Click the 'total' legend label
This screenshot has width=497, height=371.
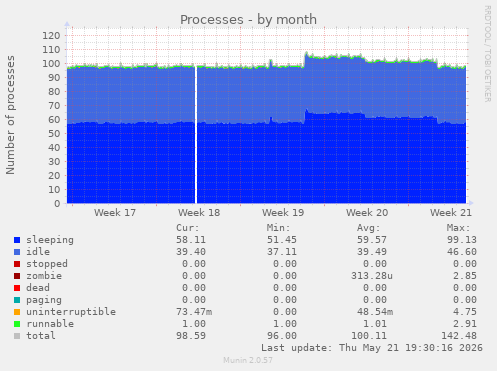[x=41, y=336]
